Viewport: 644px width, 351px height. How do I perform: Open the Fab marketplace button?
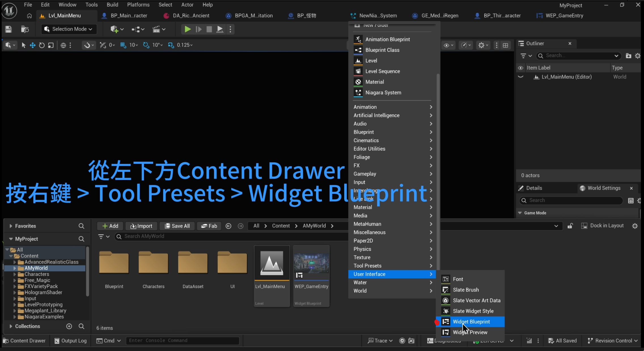click(209, 226)
